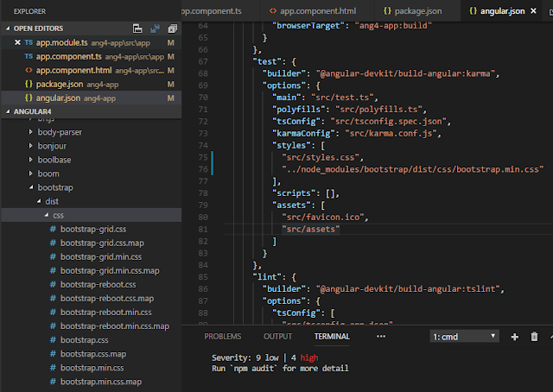The height and width of the screenshot is (392, 553).
Task: Collapse the dist folder
Action: coord(39,201)
